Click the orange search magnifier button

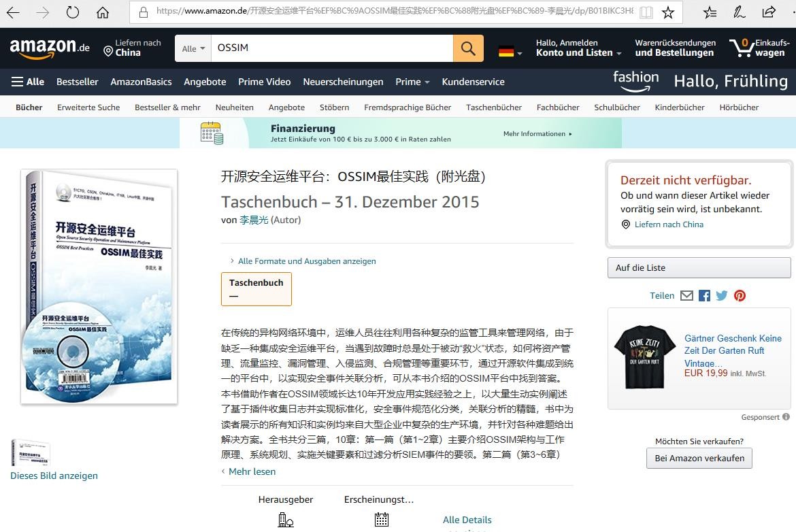pyautogui.click(x=468, y=48)
